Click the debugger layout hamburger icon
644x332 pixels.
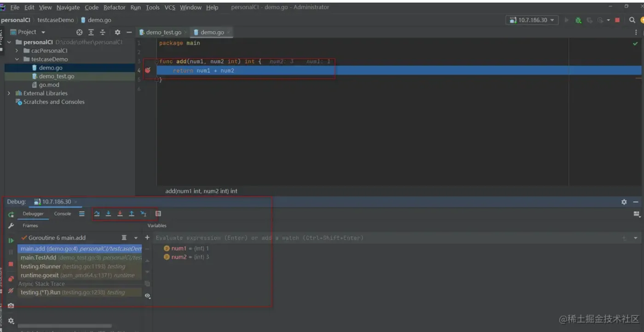tap(82, 214)
